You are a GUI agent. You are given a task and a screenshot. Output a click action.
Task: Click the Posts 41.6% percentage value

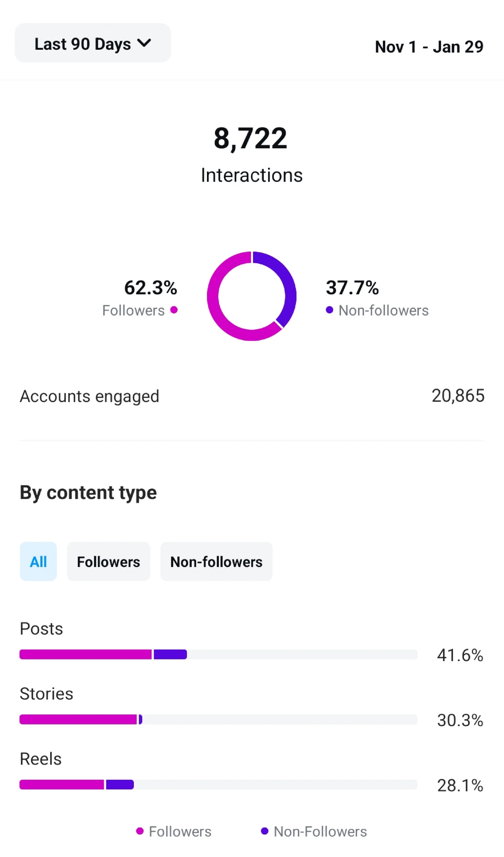(x=460, y=655)
